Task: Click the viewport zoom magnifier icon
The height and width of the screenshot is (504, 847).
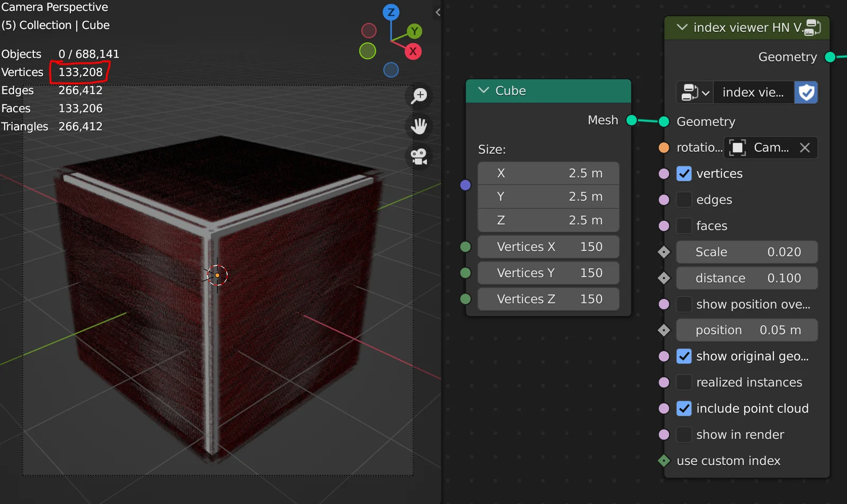Action: point(419,96)
